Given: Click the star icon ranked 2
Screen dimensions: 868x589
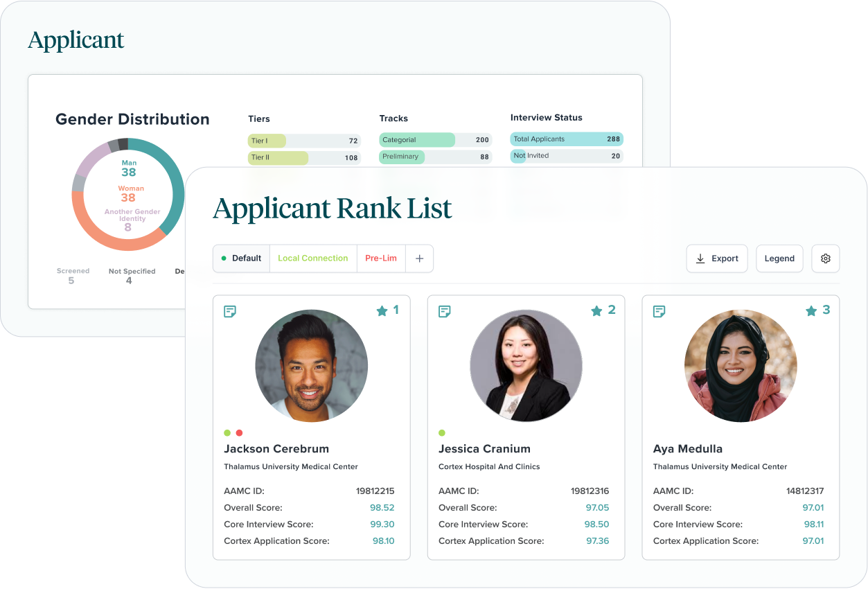Looking at the screenshot, I should point(596,311).
